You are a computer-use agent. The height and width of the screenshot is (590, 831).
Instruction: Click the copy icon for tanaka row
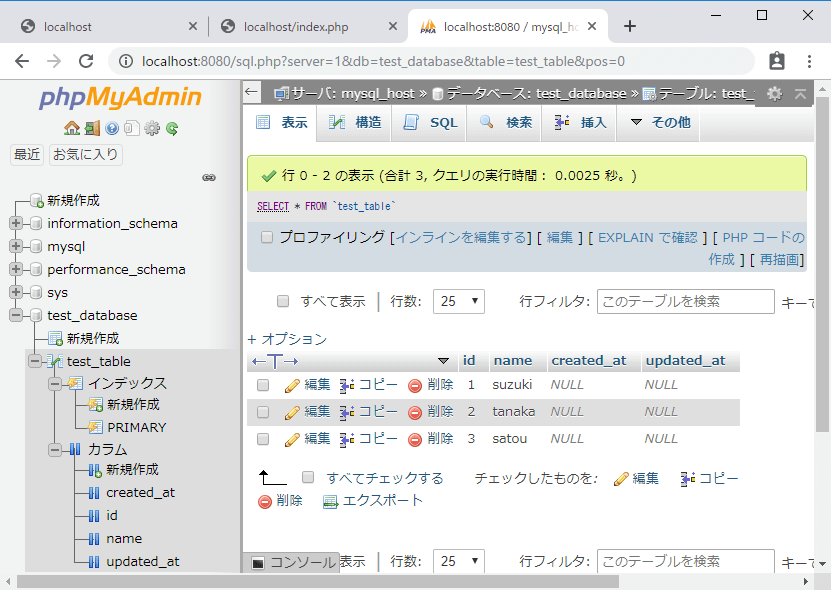(x=347, y=412)
